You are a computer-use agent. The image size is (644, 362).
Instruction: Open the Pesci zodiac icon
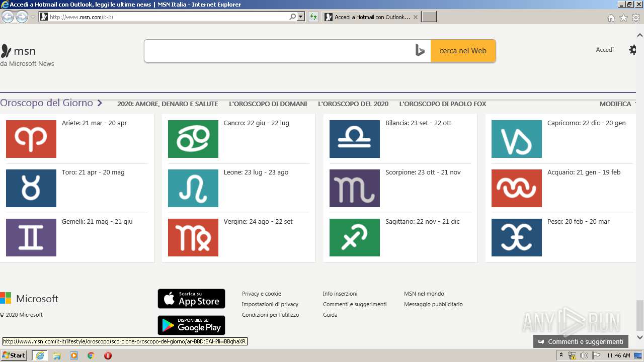517,237
